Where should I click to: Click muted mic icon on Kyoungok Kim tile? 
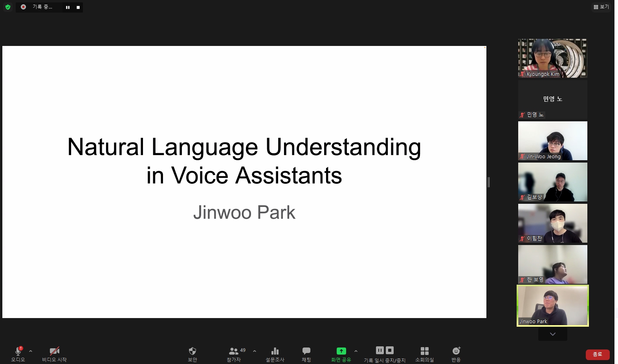(522, 74)
